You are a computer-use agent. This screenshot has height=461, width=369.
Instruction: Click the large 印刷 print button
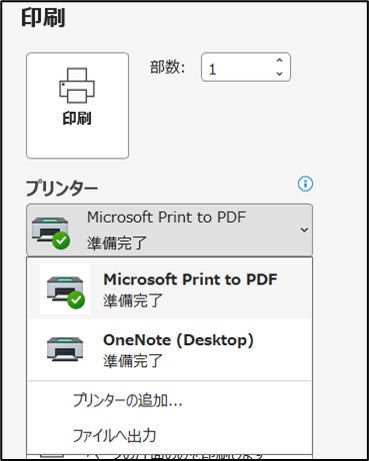pos(77,105)
